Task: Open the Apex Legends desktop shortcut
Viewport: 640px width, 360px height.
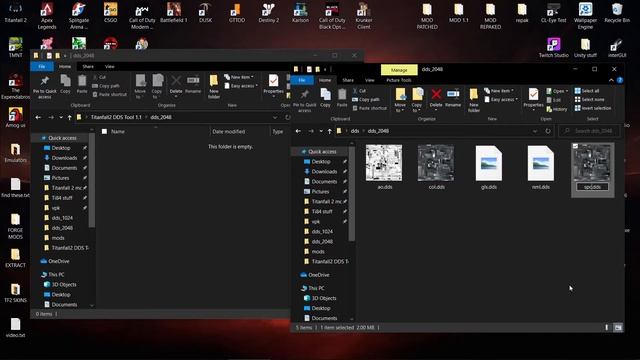Action: (47, 16)
